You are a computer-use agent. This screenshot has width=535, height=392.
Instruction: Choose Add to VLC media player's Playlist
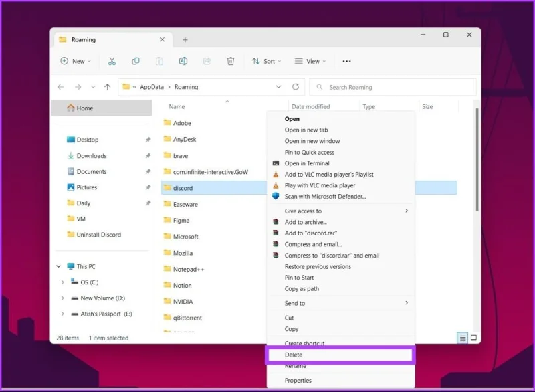(x=340, y=175)
